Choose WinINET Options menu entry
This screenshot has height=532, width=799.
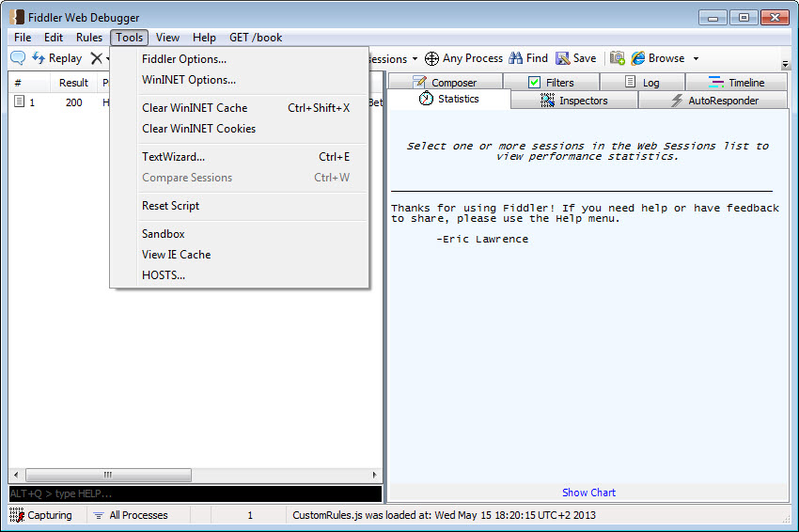239,80
